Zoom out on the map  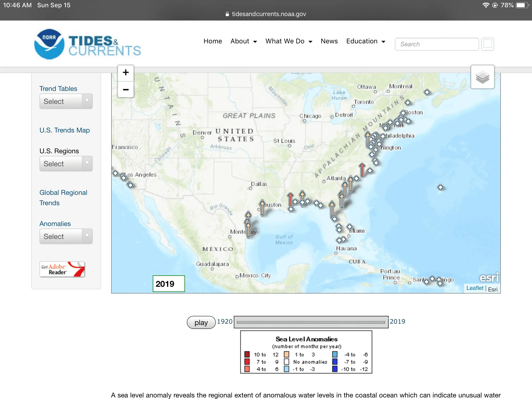pos(126,90)
